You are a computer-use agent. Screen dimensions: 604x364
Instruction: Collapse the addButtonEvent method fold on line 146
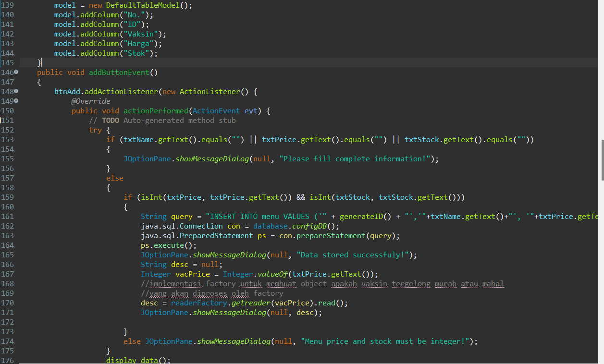pos(16,72)
